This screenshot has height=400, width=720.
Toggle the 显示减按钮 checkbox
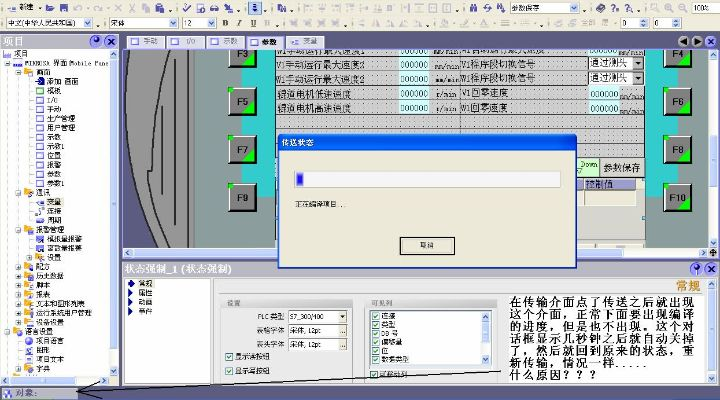coord(231,356)
